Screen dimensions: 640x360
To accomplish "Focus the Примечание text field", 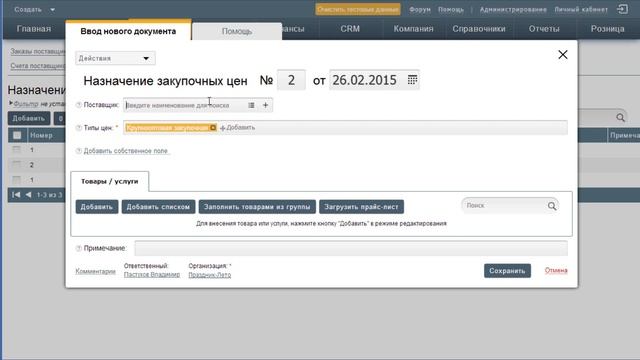I will coord(351,248).
